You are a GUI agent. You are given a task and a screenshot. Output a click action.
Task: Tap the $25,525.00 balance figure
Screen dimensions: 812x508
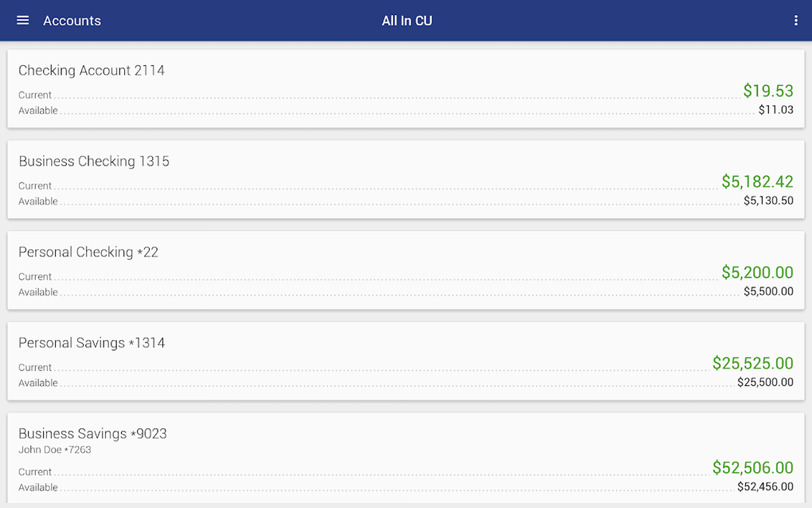pyautogui.click(x=753, y=363)
